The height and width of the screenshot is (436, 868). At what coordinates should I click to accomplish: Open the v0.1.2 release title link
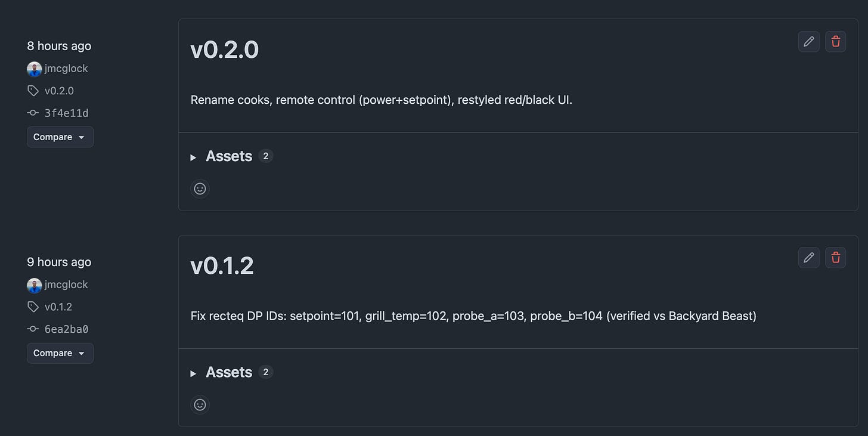tap(222, 266)
